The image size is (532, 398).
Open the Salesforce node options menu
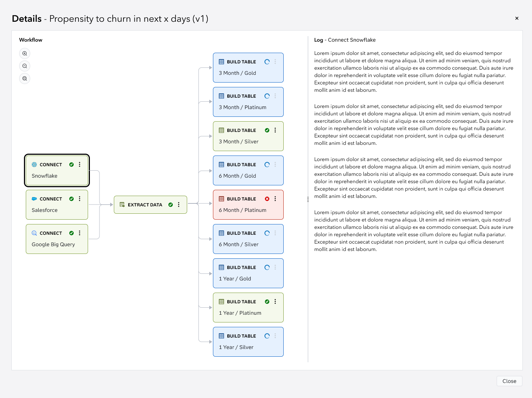click(x=80, y=199)
